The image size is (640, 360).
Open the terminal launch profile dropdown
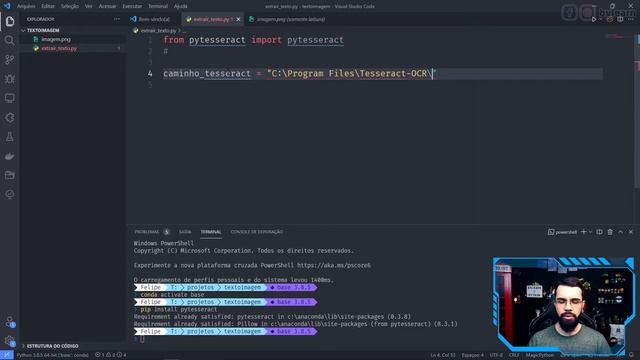590,232
